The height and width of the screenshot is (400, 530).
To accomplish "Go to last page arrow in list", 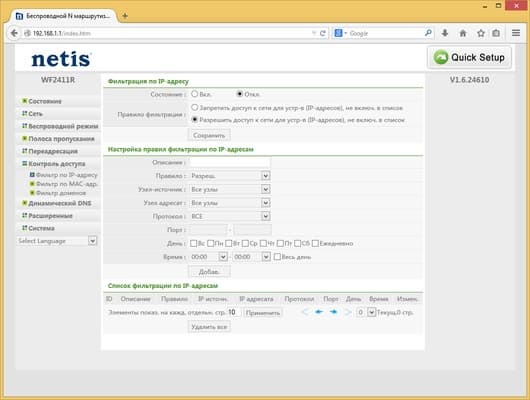I will point(348,312).
